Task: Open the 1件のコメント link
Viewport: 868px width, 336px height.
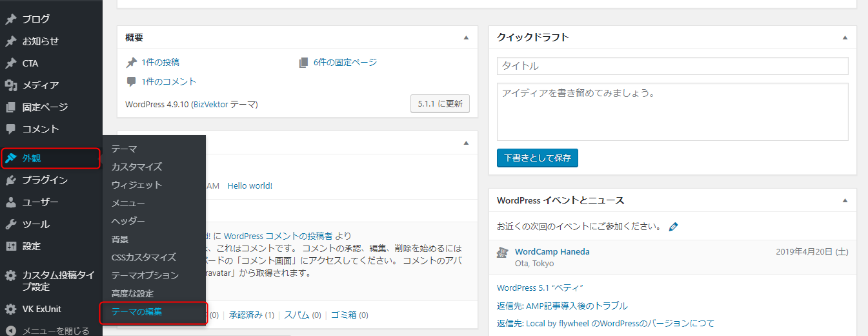Action: pos(169,82)
